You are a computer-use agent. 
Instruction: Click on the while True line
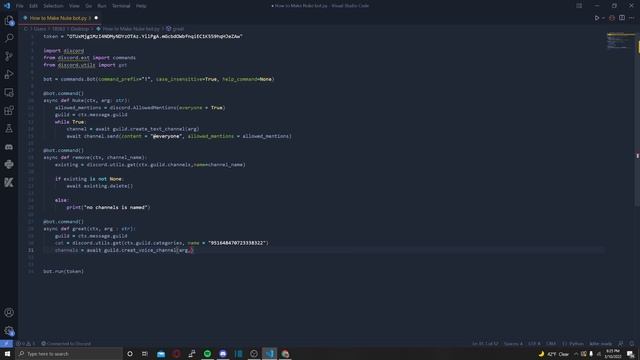pos(71,122)
